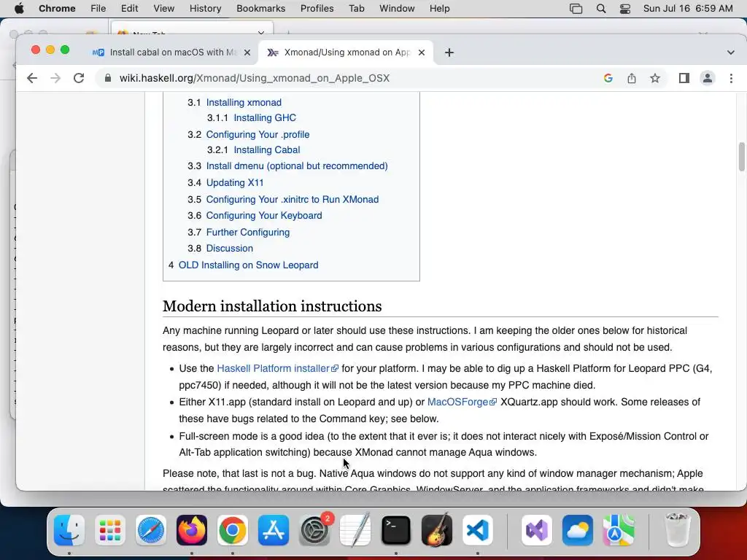Open Visual Studio from the Dock

[x=537, y=530]
